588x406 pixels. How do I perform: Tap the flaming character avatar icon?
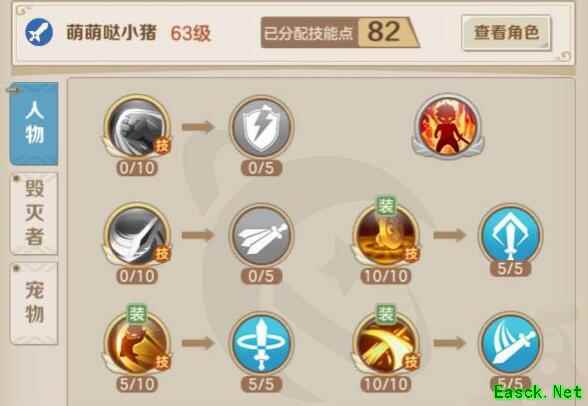click(448, 126)
